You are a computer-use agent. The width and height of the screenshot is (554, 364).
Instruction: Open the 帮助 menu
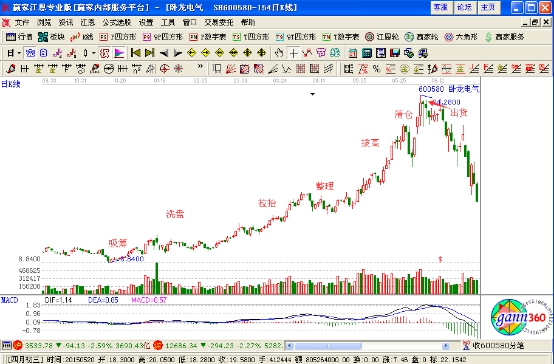click(248, 23)
